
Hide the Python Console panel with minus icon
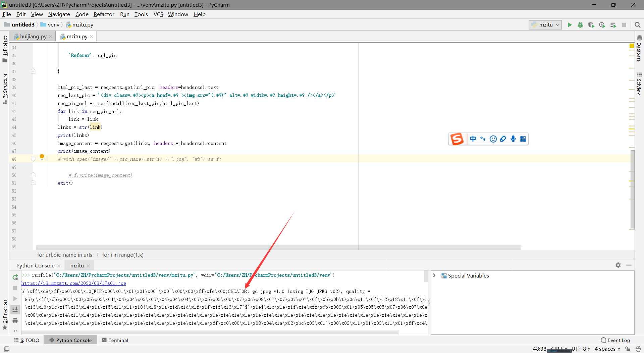(x=629, y=265)
